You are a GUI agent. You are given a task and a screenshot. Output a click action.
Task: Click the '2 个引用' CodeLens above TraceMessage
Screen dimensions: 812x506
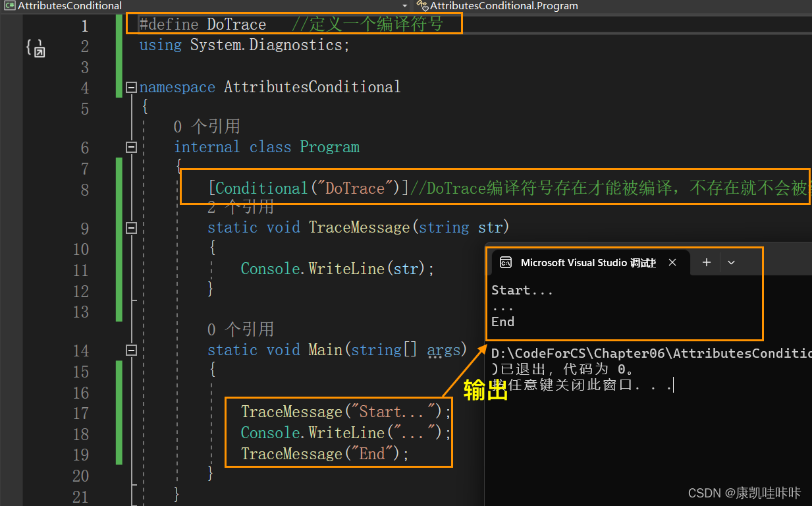[240, 207]
